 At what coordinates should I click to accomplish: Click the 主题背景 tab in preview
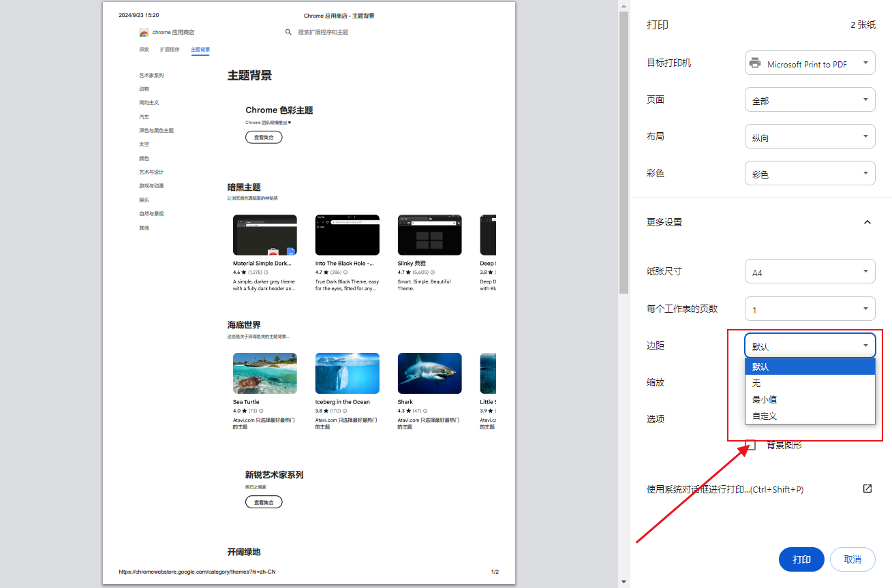pyautogui.click(x=200, y=50)
